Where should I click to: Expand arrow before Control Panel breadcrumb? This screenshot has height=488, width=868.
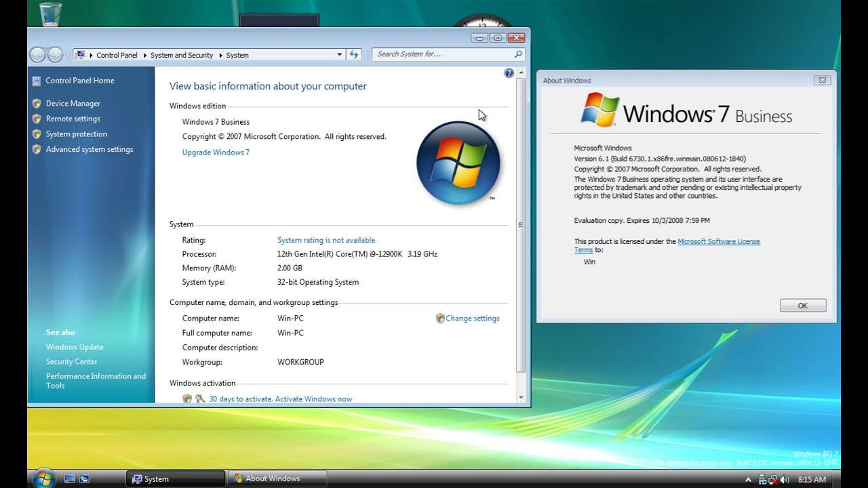click(91, 55)
